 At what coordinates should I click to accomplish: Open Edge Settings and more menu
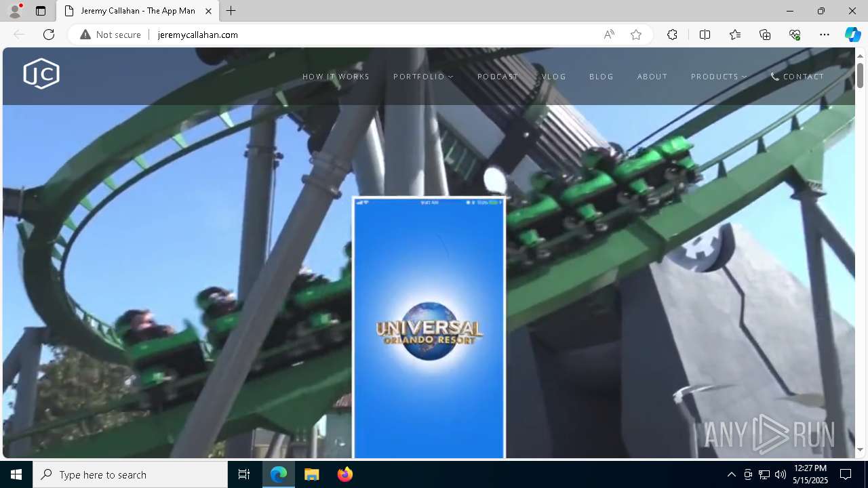pos(825,35)
